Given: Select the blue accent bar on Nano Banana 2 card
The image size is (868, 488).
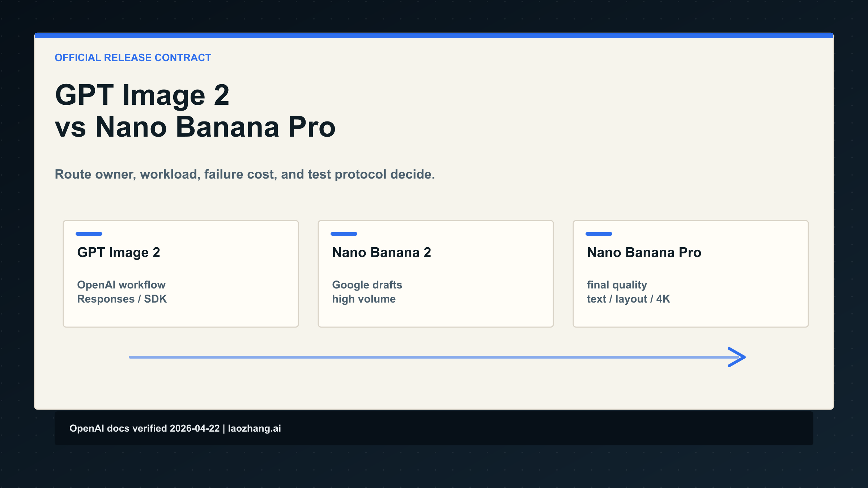Looking at the screenshot, I should (344, 234).
